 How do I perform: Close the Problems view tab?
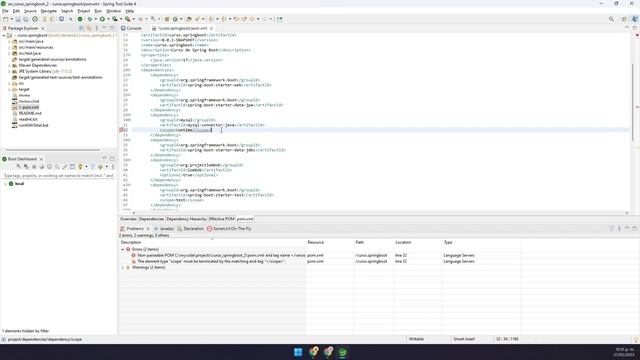[148, 229]
